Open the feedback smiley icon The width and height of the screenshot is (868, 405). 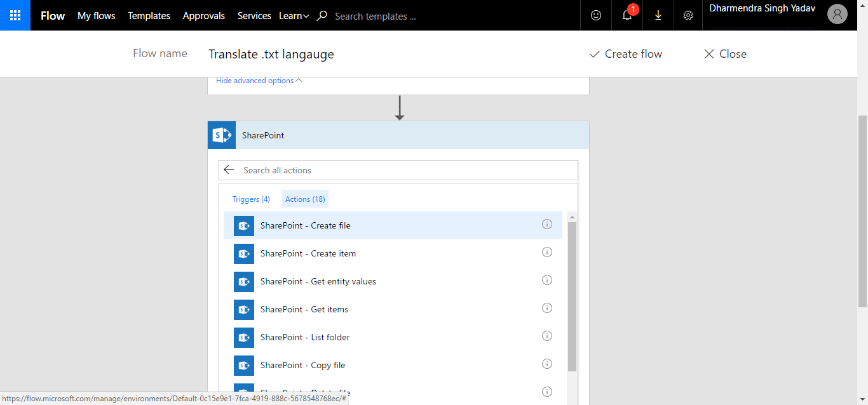pyautogui.click(x=596, y=16)
